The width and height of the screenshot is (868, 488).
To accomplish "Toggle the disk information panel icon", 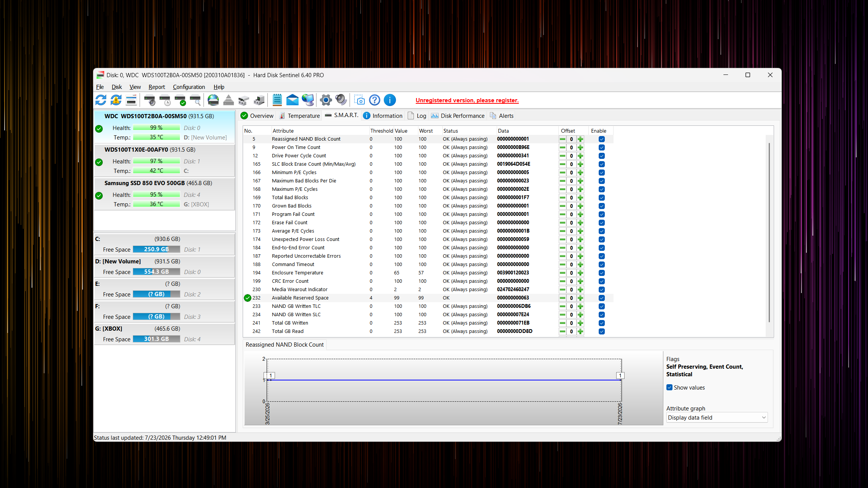I will click(131, 100).
